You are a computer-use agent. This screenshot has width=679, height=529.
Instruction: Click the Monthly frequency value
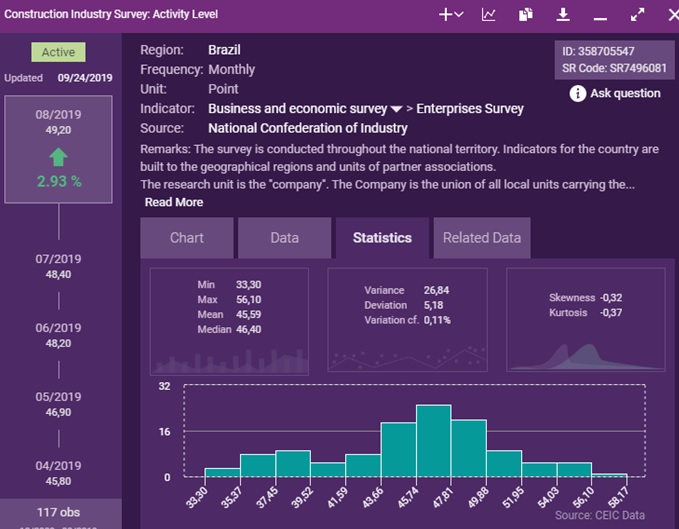pyautogui.click(x=232, y=69)
